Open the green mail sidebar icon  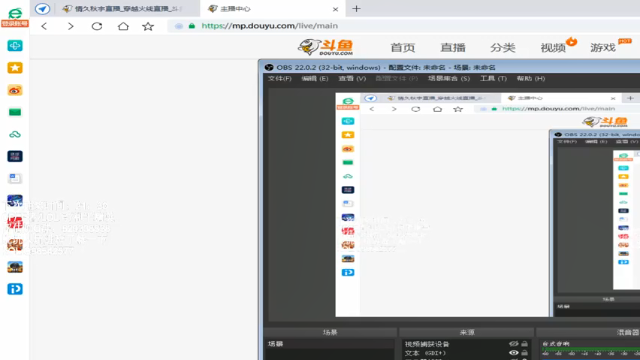coord(15,112)
